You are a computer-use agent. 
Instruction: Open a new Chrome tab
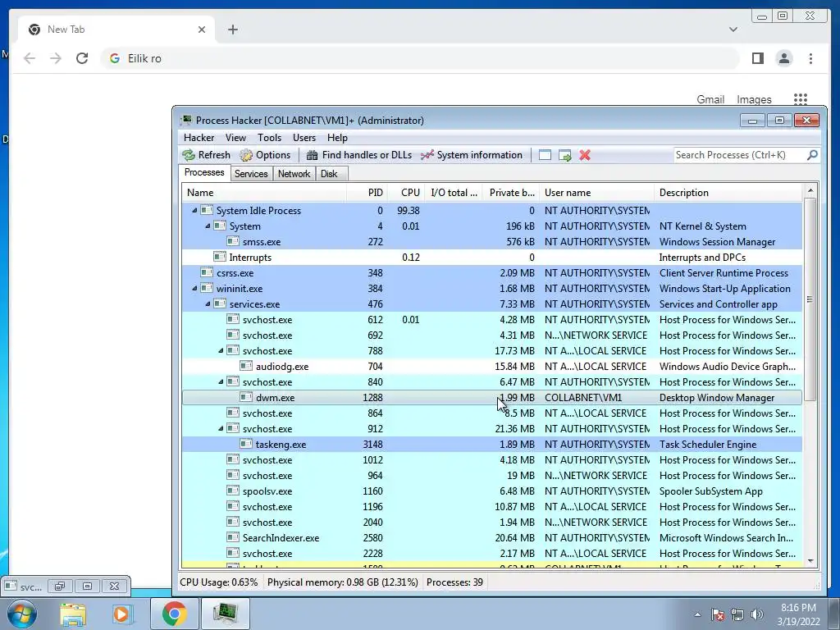232,30
